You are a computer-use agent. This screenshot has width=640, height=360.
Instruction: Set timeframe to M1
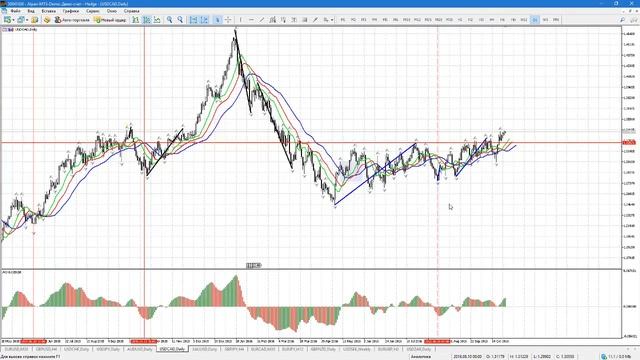click(x=343, y=20)
